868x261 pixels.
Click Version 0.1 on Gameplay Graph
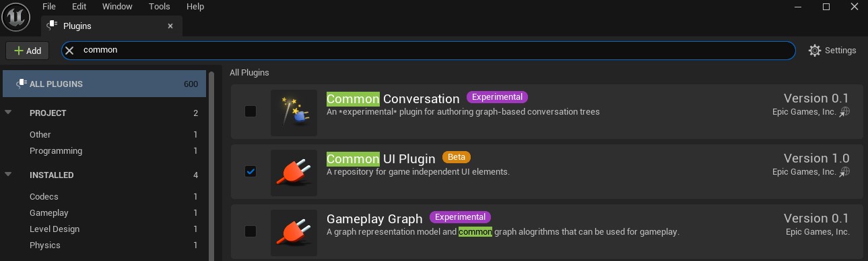click(817, 218)
